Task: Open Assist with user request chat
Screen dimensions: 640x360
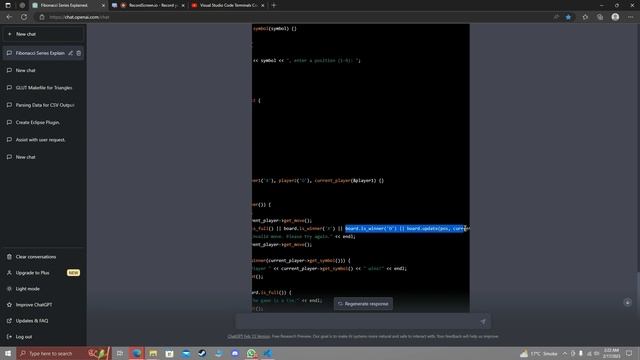Action: coord(43,140)
